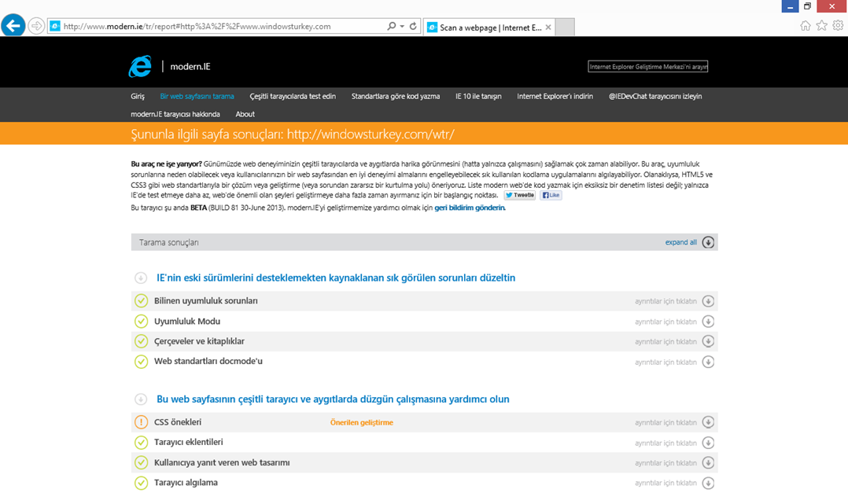This screenshot has height=504, width=848.
Task: Select 'Bir web sayfasını tarama' menu item
Action: (197, 96)
